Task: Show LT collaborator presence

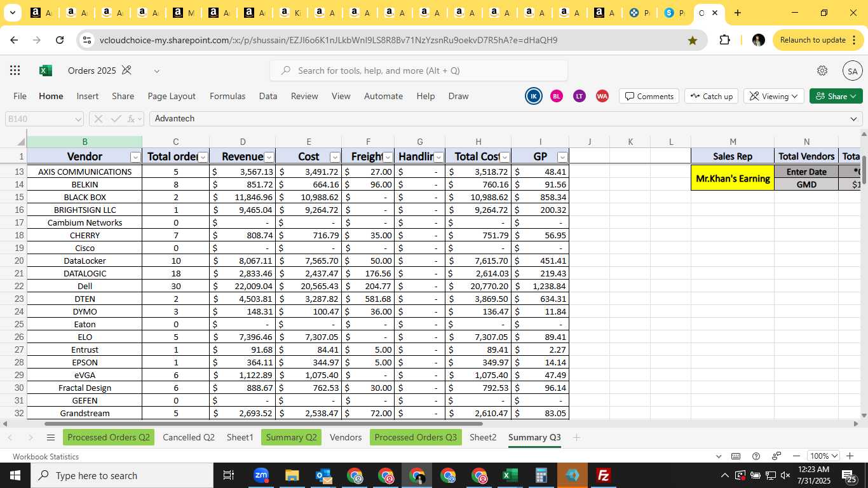Action: pyautogui.click(x=579, y=96)
